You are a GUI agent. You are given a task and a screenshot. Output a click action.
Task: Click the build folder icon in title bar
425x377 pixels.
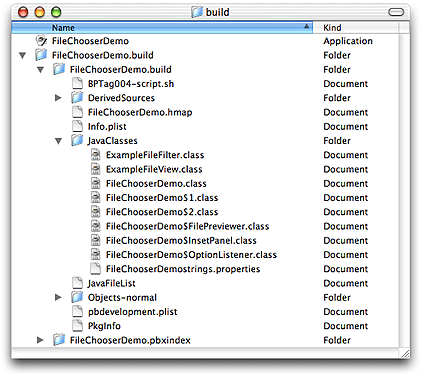click(197, 12)
